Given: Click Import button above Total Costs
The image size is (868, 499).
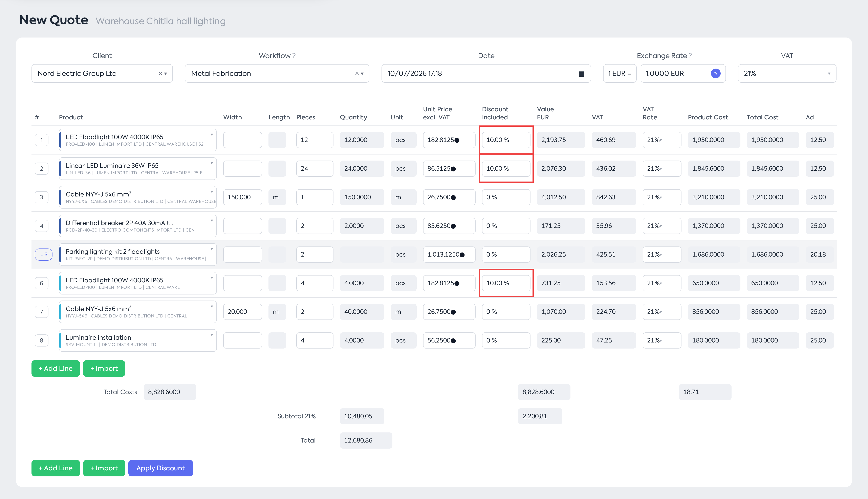Looking at the screenshot, I should click(x=104, y=369).
